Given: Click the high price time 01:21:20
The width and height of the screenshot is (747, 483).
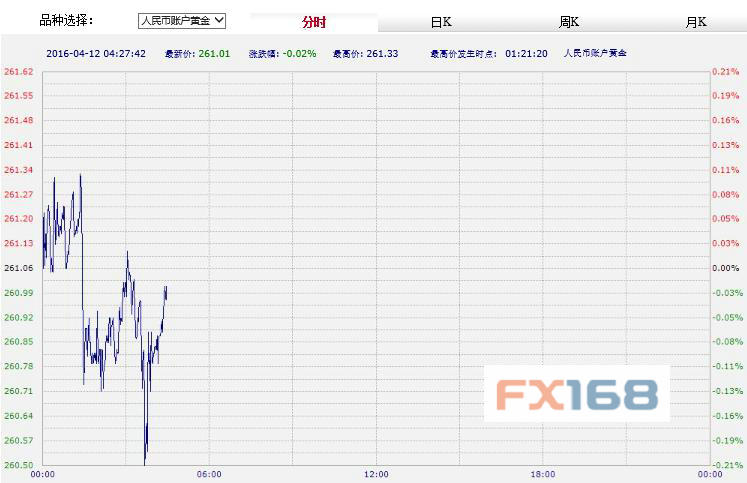Looking at the screenshot, I should [527, 52].
